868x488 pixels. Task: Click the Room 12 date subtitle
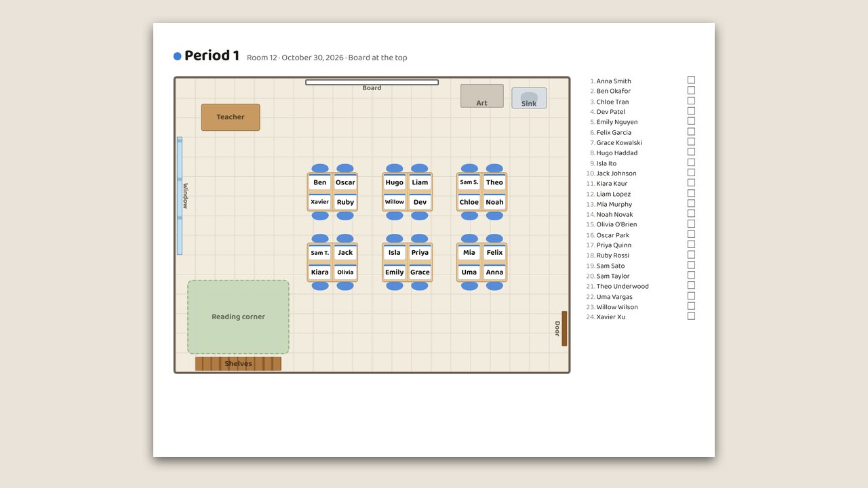point(327,58)
